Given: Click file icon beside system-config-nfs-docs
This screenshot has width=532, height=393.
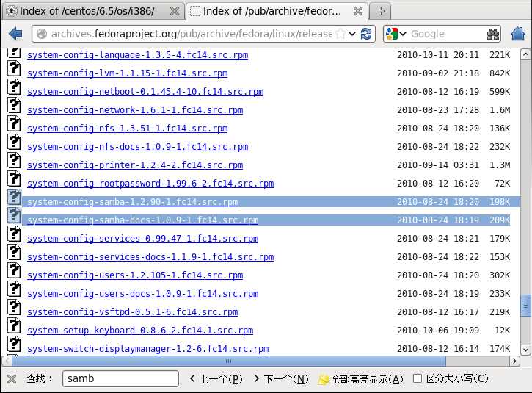Looking at the screenshot, I should (x=14, y=142).
